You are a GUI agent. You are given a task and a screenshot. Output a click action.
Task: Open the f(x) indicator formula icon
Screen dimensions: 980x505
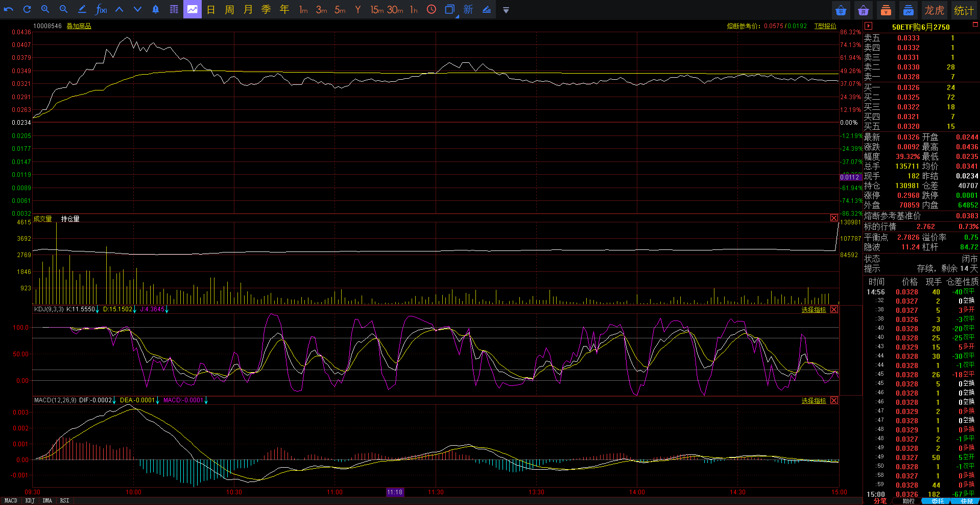[x=101, y=9]
